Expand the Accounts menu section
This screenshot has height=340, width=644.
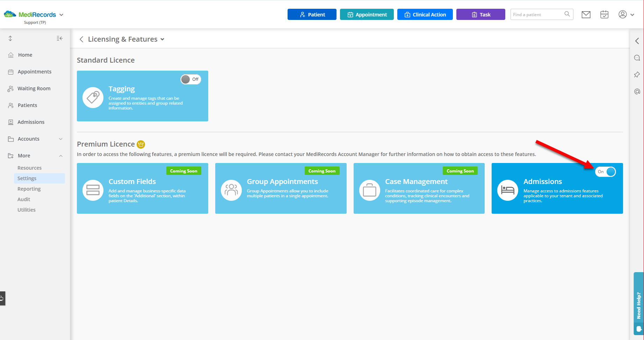[x=60, y=139]
